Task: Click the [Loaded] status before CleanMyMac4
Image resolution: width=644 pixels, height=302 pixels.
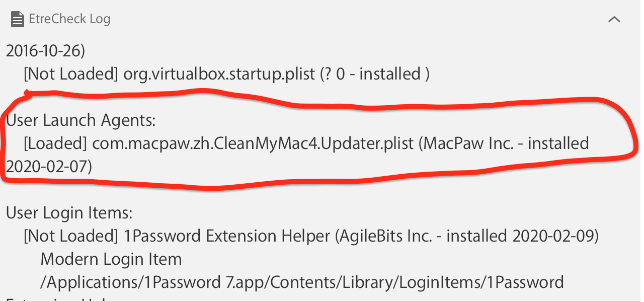Action: click(56, 143)
